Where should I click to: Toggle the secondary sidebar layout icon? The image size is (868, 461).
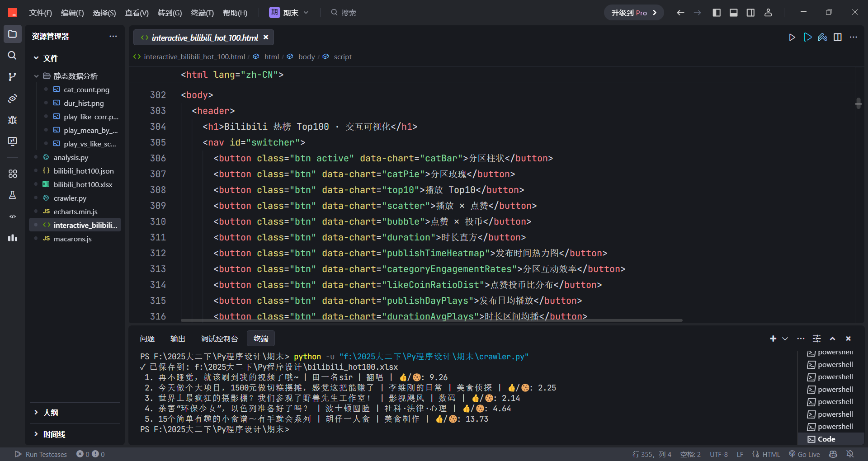[x=750, y=13]
